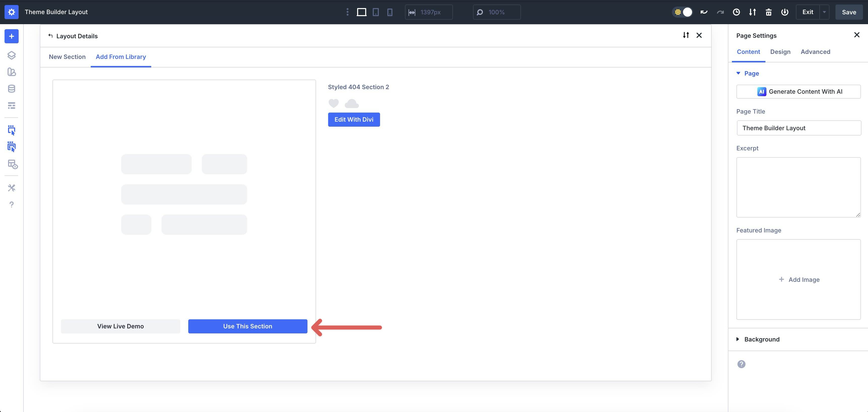Open the editing history clock icon

[x=736, y=12]
